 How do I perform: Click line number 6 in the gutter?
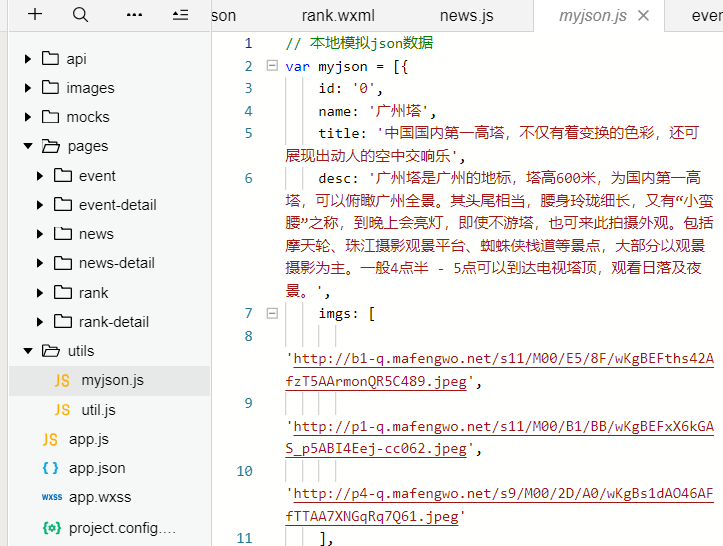point(248,178)
